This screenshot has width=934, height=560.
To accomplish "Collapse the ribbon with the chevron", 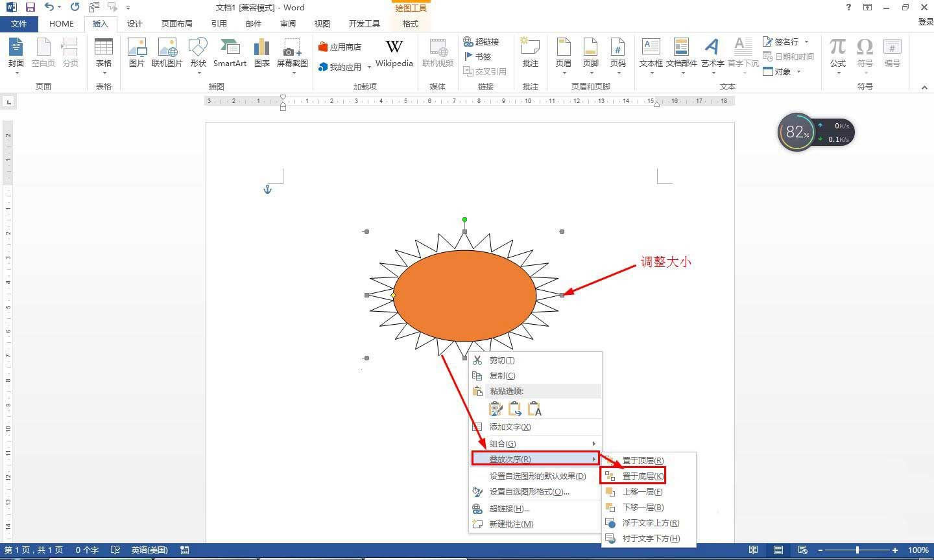I will pyautogui.click(x=924, y=87).
